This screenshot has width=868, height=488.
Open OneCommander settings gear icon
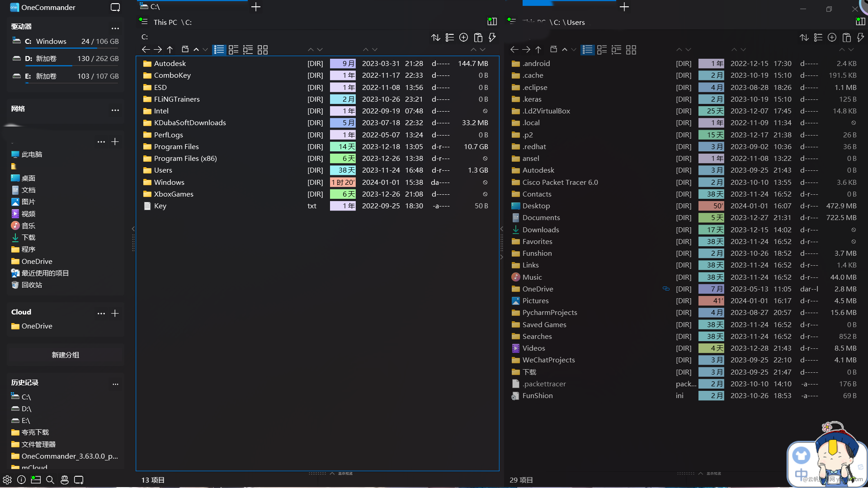click(7, 480)
